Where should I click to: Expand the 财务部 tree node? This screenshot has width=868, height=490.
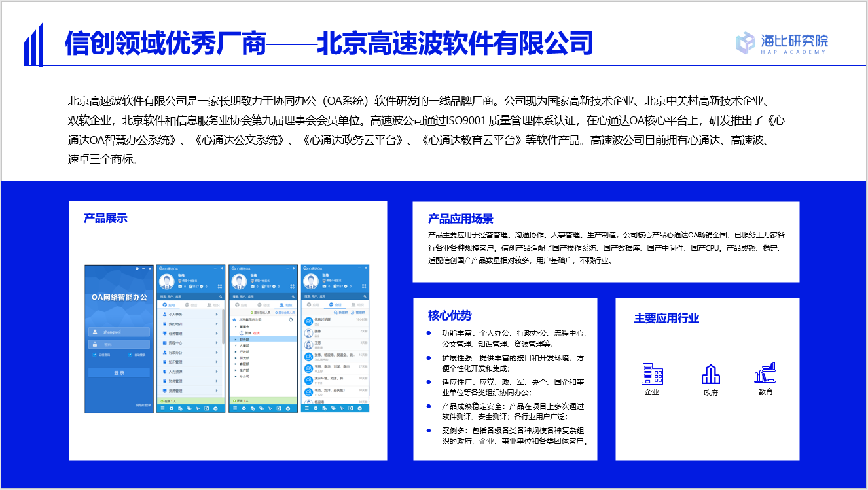[236, 340]
